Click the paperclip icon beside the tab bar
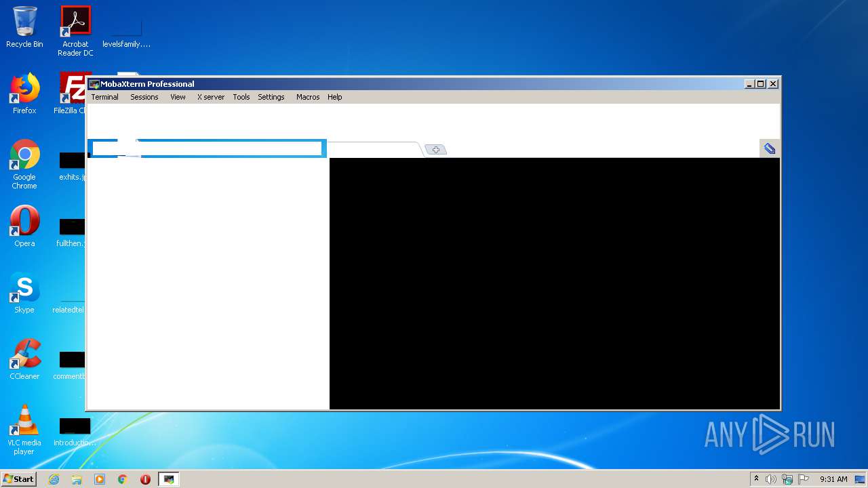The image size is (868, 488). coord(770,148)
